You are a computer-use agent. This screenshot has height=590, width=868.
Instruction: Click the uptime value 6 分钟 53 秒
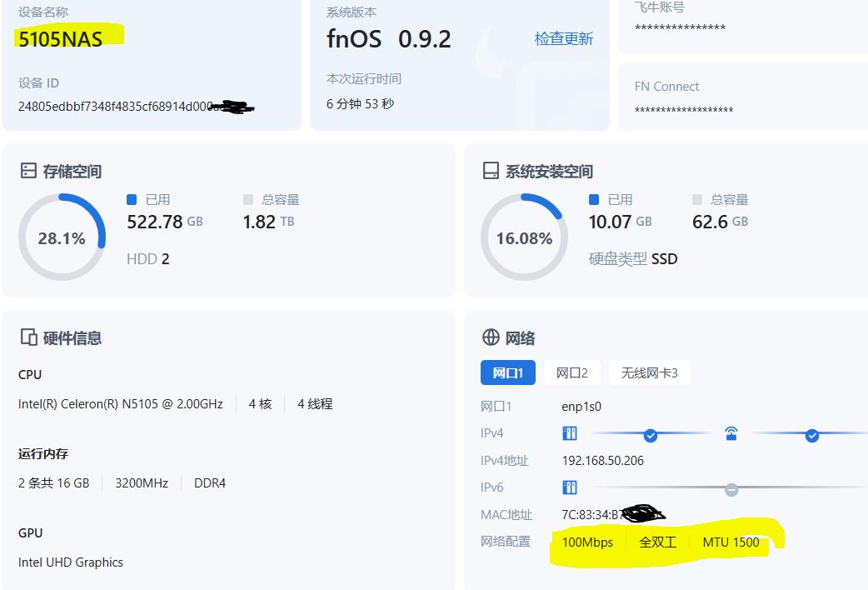(361, 103)
